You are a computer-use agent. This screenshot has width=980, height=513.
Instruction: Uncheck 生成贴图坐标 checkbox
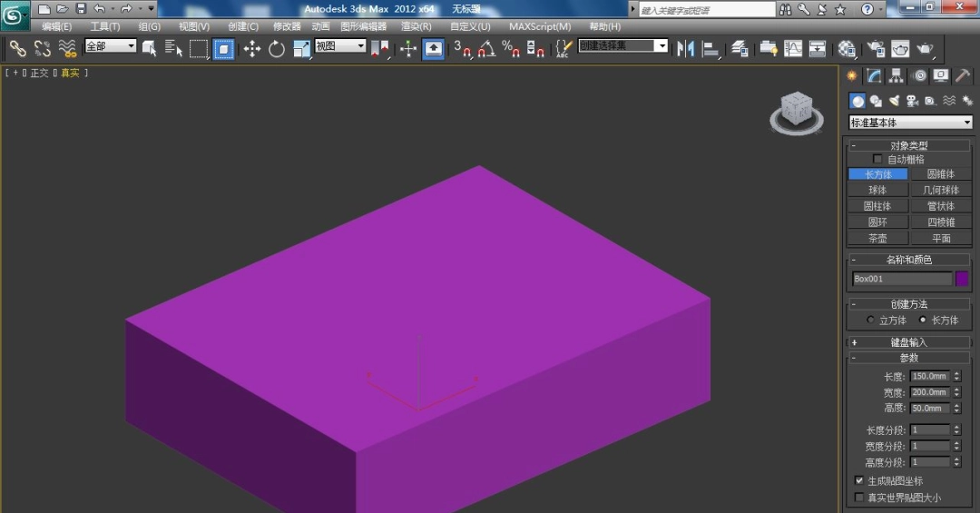click(858, 480)
